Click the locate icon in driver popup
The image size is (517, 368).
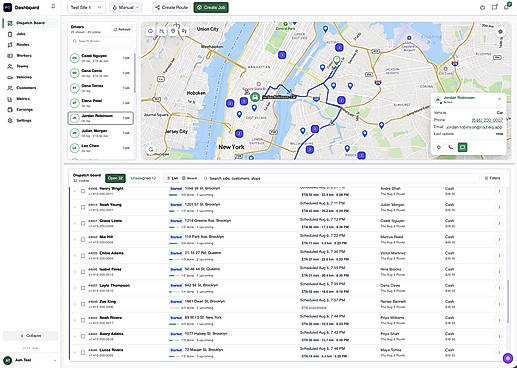coord(439,147)
